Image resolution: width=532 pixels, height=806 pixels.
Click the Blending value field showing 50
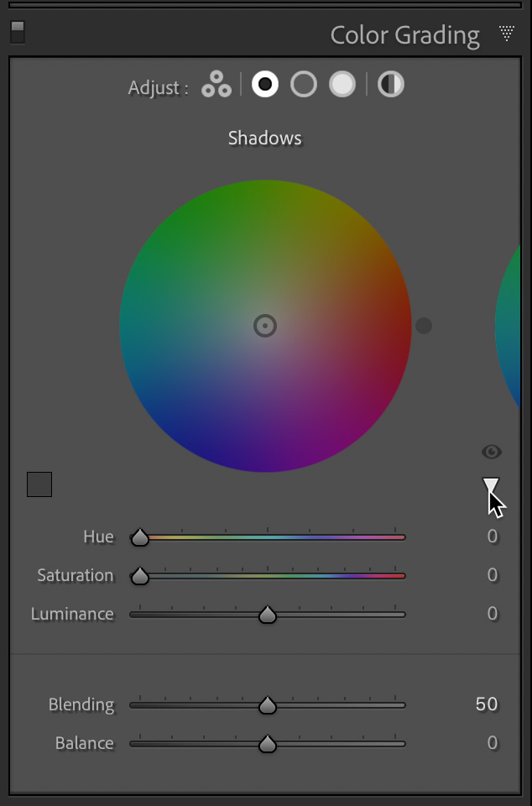point(487,704)
